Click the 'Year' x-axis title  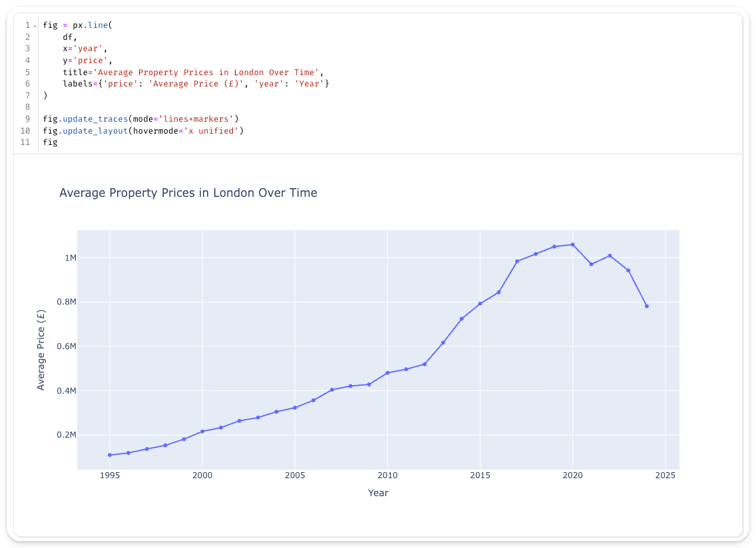[378, 493]
